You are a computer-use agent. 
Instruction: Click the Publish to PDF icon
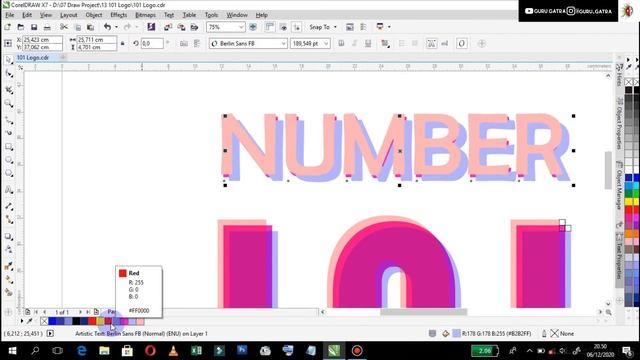(x=194, y=27)
